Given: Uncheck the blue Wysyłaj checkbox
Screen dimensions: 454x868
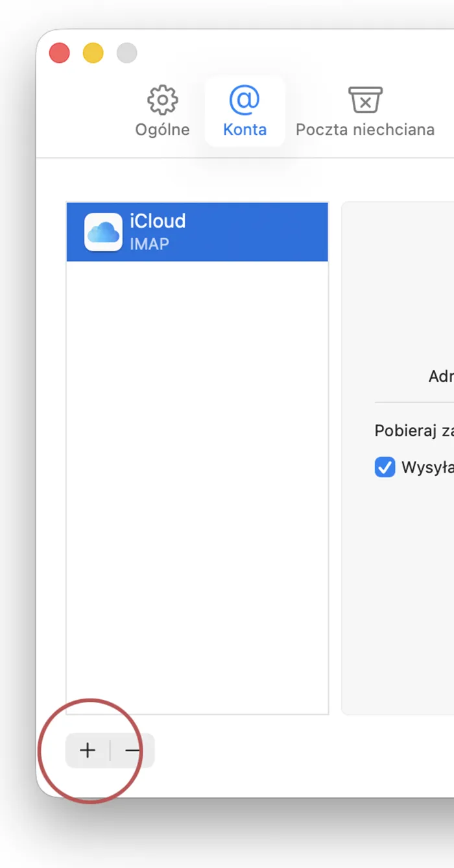Looking at the screenshot, I should point(385,467).
